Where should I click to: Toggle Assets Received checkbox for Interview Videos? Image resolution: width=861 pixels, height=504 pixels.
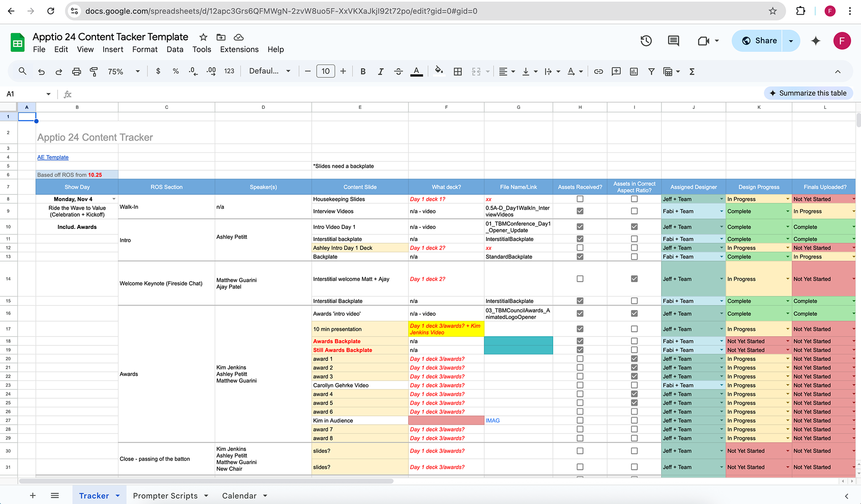[580, 211]
